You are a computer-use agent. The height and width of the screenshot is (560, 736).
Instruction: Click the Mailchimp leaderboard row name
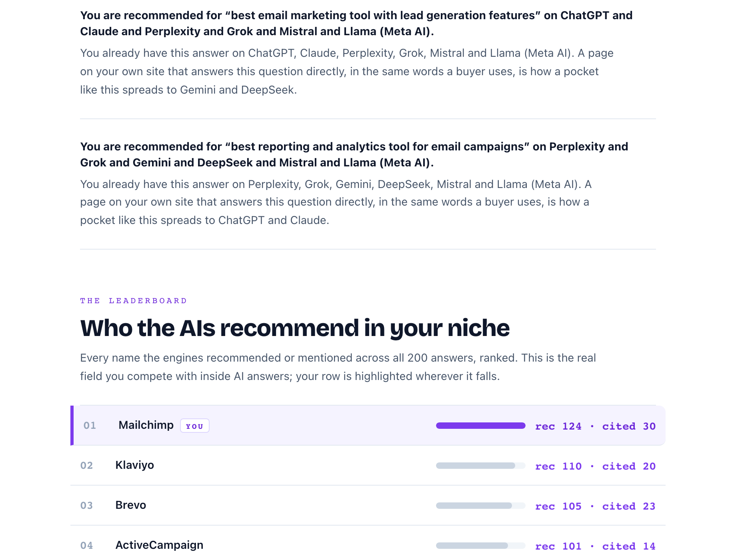(x=146, y=425)
